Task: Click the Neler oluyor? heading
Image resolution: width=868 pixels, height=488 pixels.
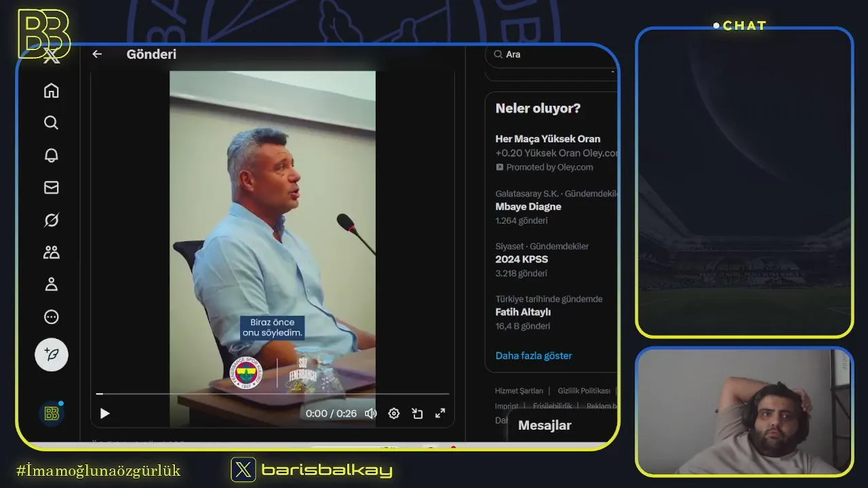Action: tap(538, 108)
